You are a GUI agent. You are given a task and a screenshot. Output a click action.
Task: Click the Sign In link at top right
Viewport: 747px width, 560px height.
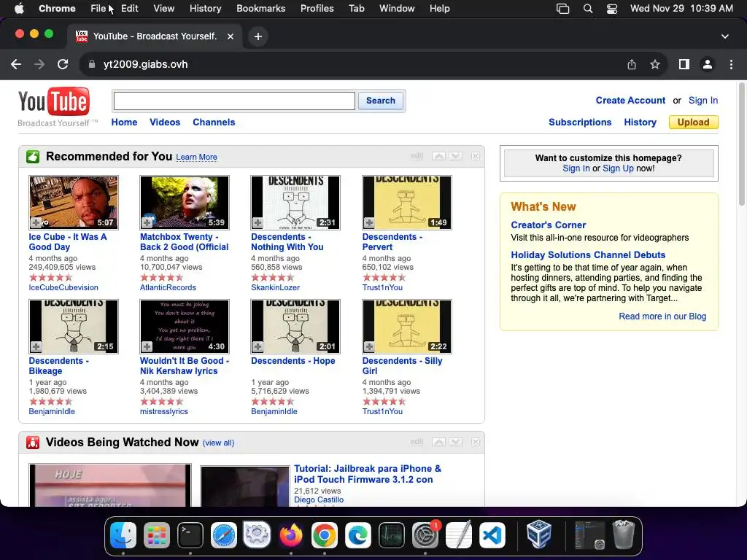[x=703, y=101]
